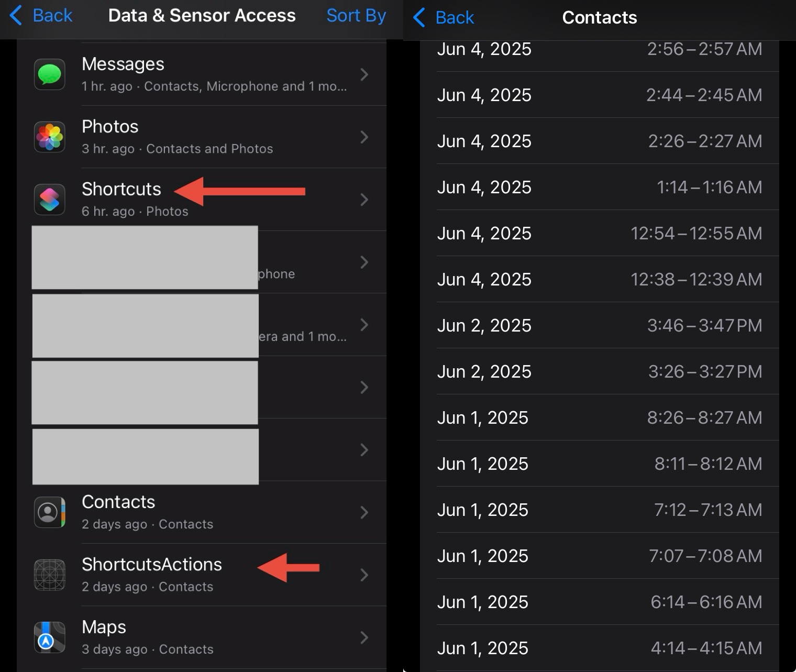Select '3 hr. ago · Contacts and Photos' subtitle
The width and height of the screenshot is (796, 672).
click(x=177, y=149)
